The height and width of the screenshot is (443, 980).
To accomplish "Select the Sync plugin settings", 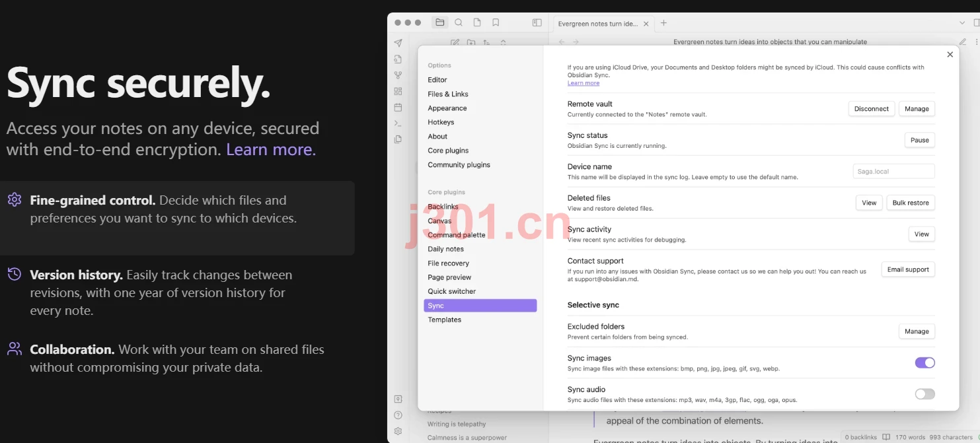I will (x=480, y=306).
